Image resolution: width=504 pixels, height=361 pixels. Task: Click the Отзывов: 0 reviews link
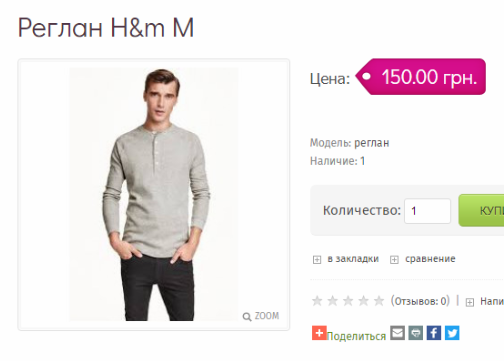pyautogui.click(x=420, y=301)
